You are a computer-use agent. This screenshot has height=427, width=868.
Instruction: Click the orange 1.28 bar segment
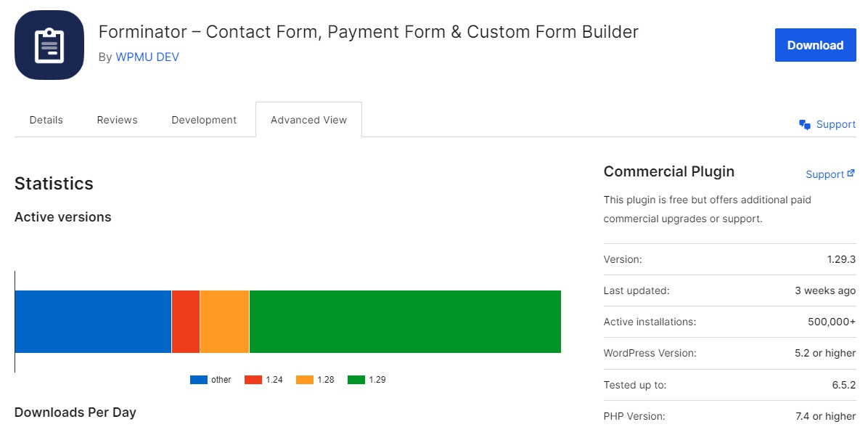coord(224,322)
